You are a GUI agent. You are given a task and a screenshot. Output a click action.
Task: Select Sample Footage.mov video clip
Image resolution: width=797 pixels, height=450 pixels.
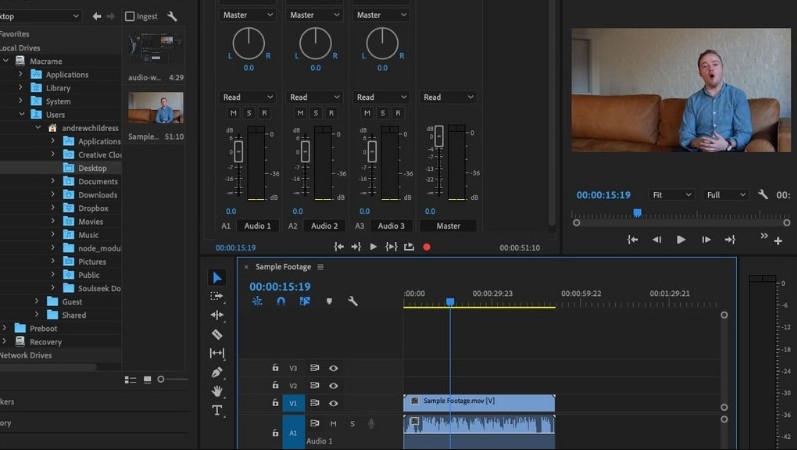(479, 403)
